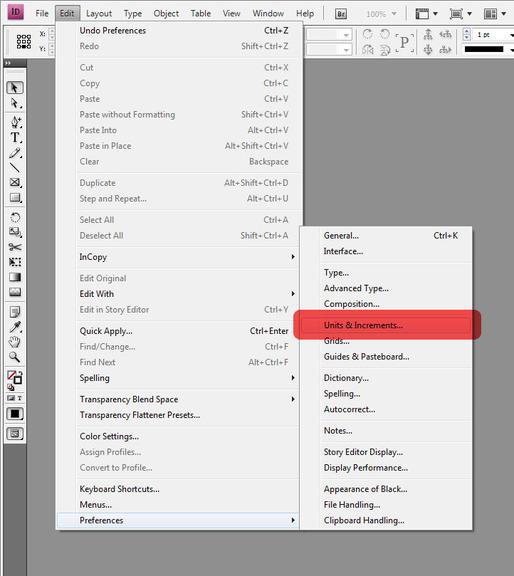Open the Type menu
Image resolution: width=514 pixels, height=576 pixels.
point(133,14)
